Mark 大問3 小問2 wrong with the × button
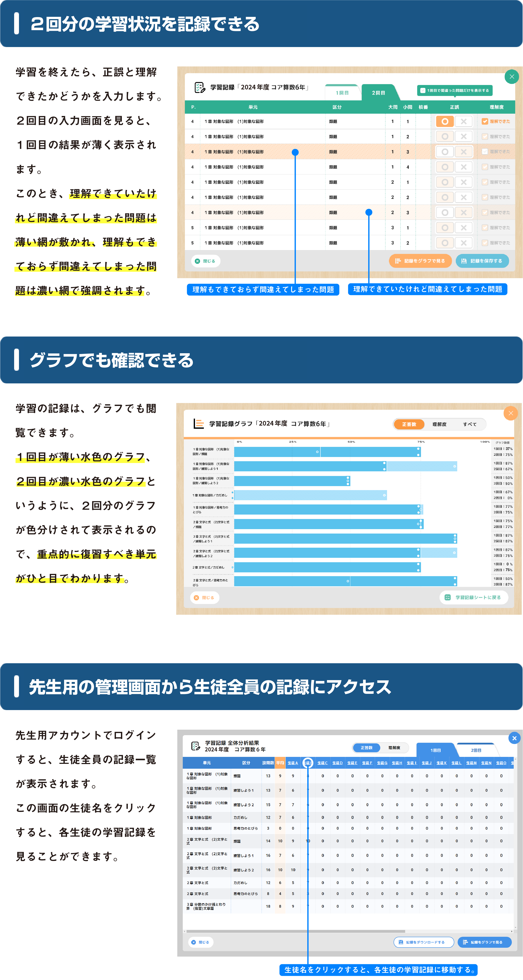523x980 pixels. 464,243
